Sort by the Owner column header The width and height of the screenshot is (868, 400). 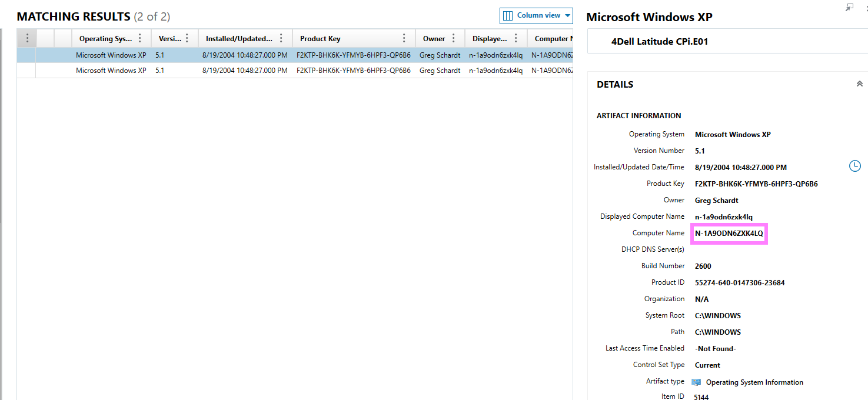pyautogui.click(x=434, y=39)
